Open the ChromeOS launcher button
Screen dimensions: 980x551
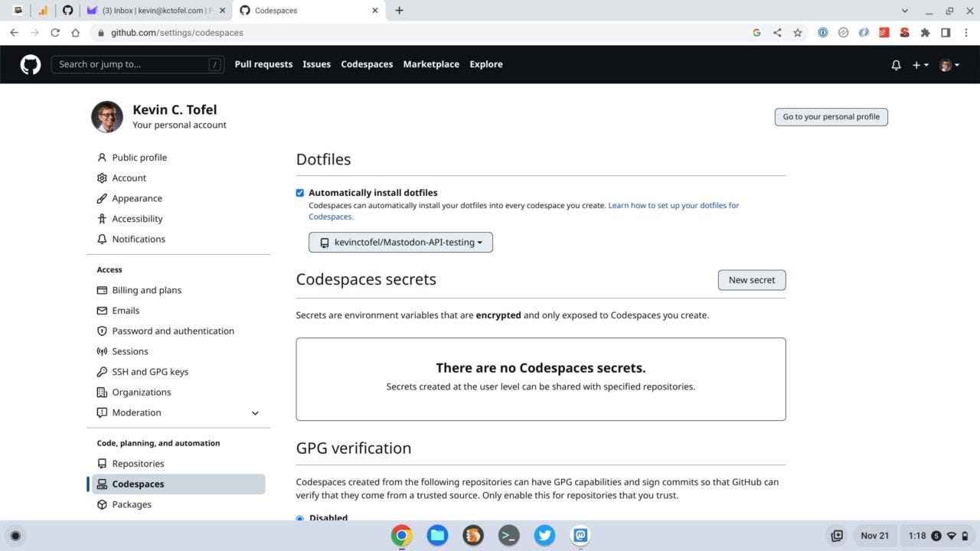click(15, 536)
